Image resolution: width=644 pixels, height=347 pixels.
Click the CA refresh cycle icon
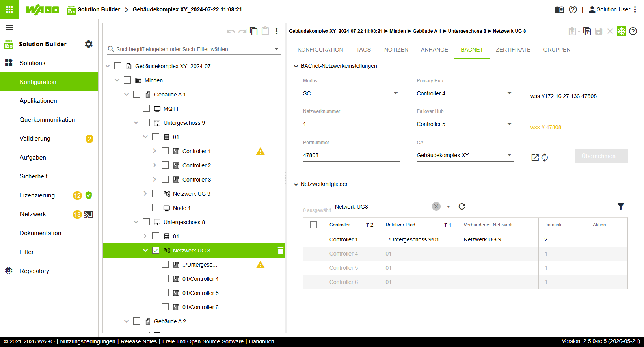[545, 158]
